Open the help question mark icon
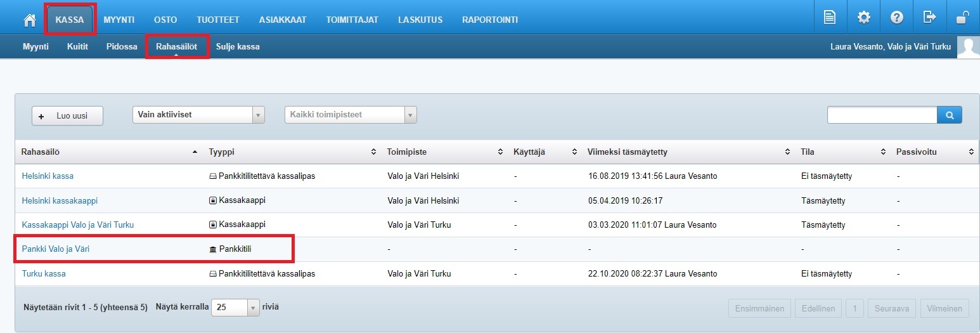The width and height of the screenshot is (980, 333). tap(896, 18)
